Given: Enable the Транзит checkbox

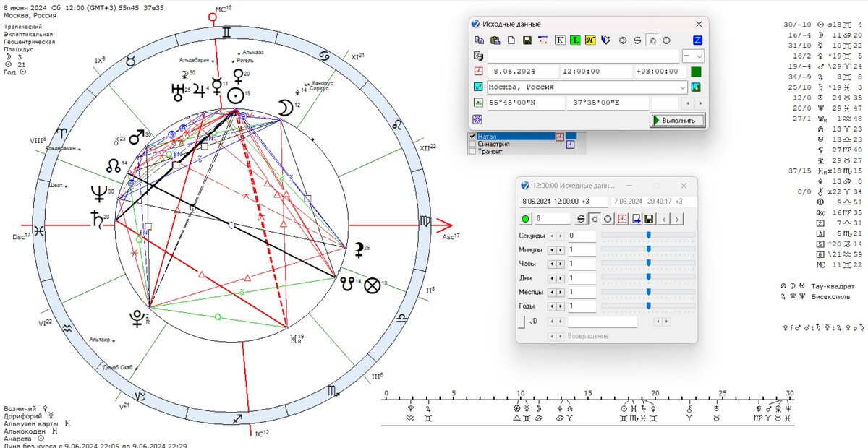Looking at the screenshot, I should coord(472,152).
